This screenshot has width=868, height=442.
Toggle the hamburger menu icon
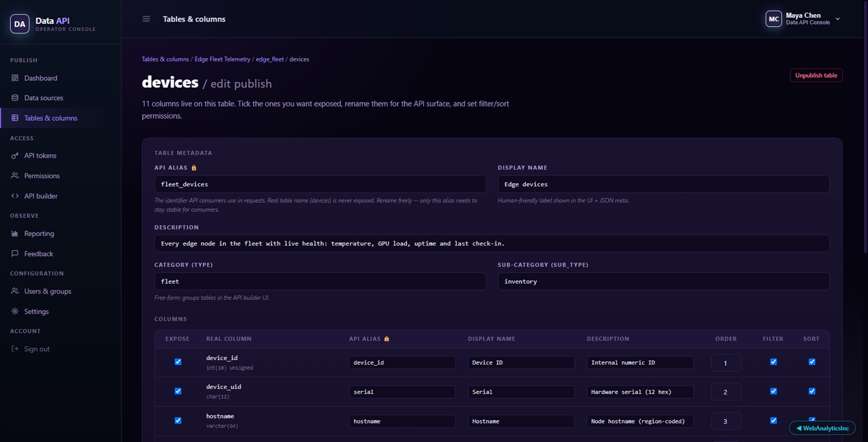(x=146, y=19)
